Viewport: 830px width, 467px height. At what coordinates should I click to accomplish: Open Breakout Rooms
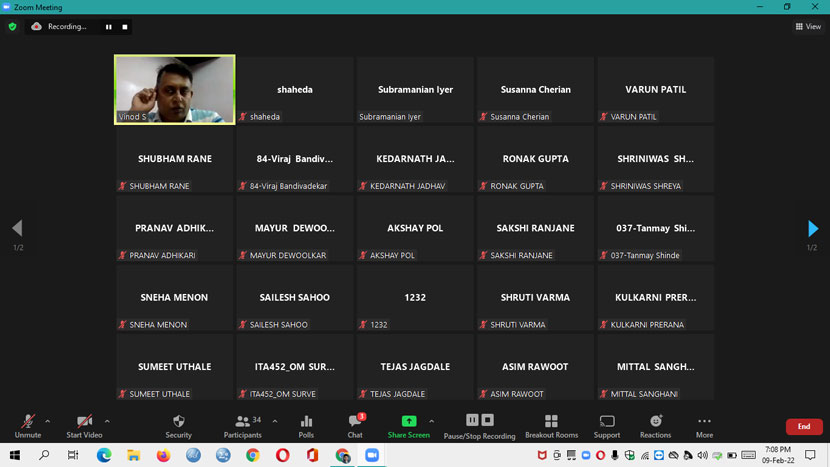coord(551,425)
